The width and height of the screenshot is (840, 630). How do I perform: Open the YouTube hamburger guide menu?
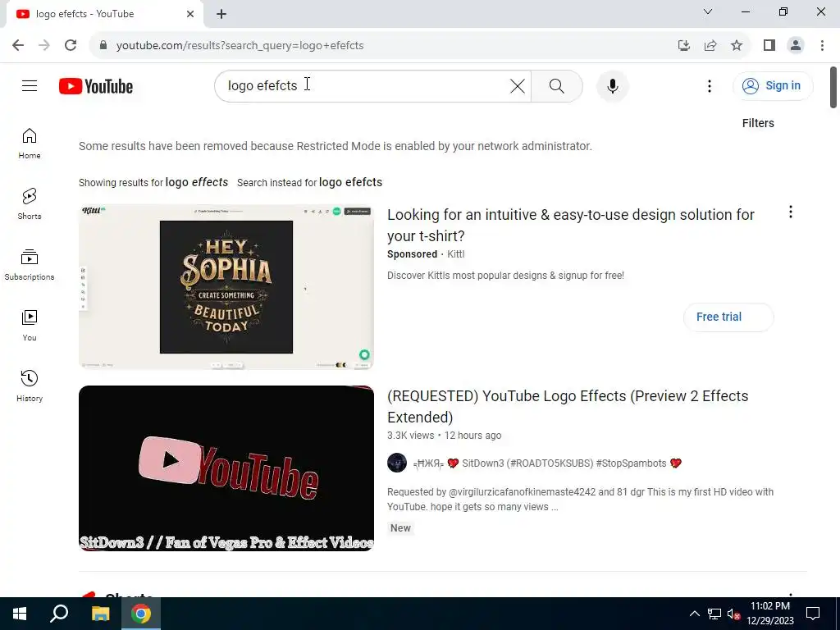tap(30, 85)
